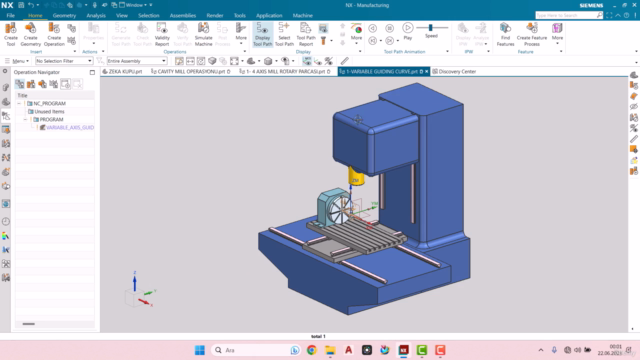This screenshot has width=640, height=360.
Task: Expand the Insert group options arrow
Action: (x=75, y=51)
